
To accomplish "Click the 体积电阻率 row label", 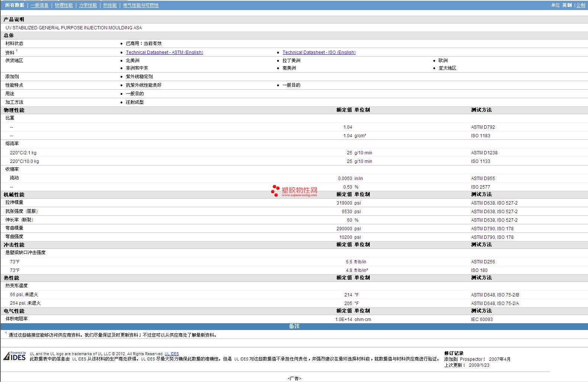I will tap(16, 319).
